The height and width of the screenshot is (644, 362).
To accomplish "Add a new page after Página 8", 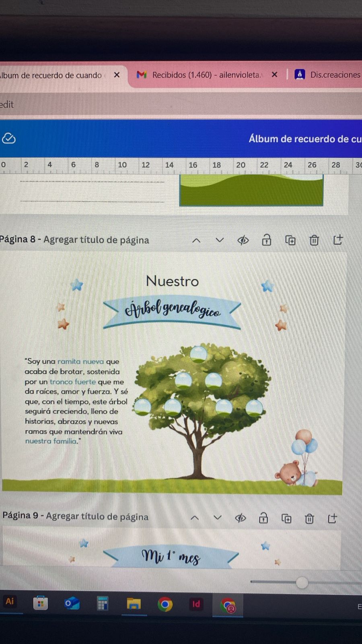I will point(338,240).
